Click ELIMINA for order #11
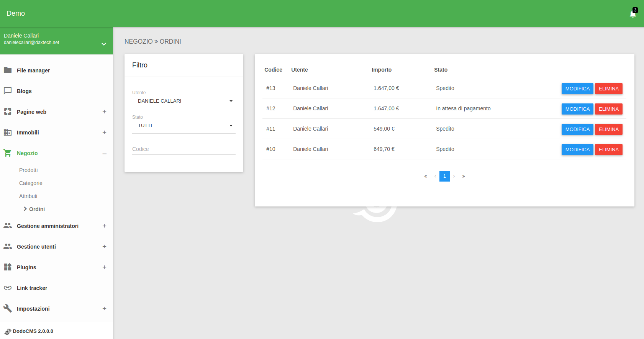The image size is (644, 339). 609,129
